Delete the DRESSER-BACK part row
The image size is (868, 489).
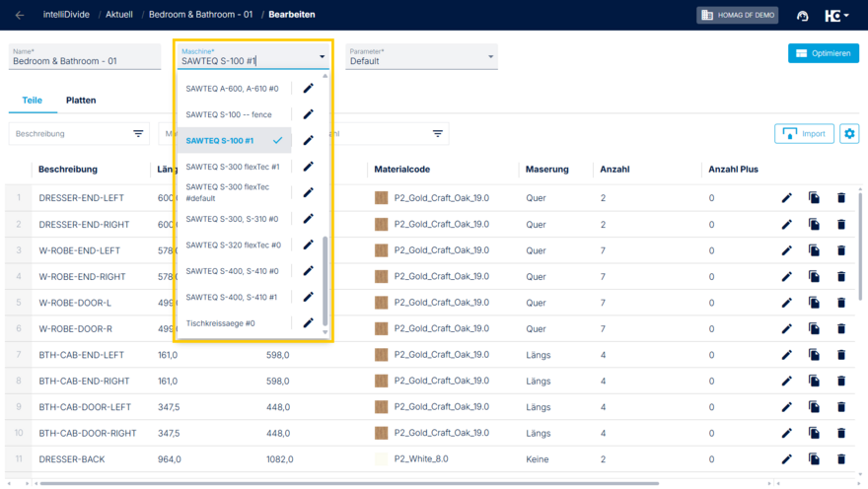tap(841, 459)
